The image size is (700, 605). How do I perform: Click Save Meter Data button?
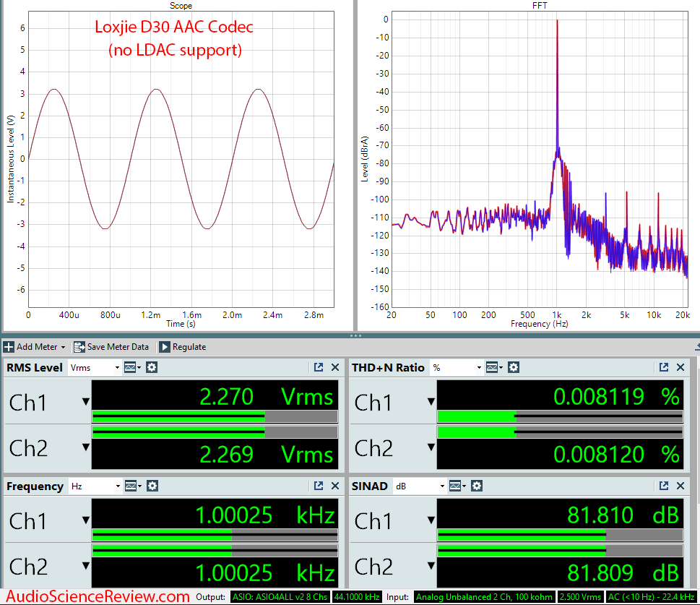111,347
